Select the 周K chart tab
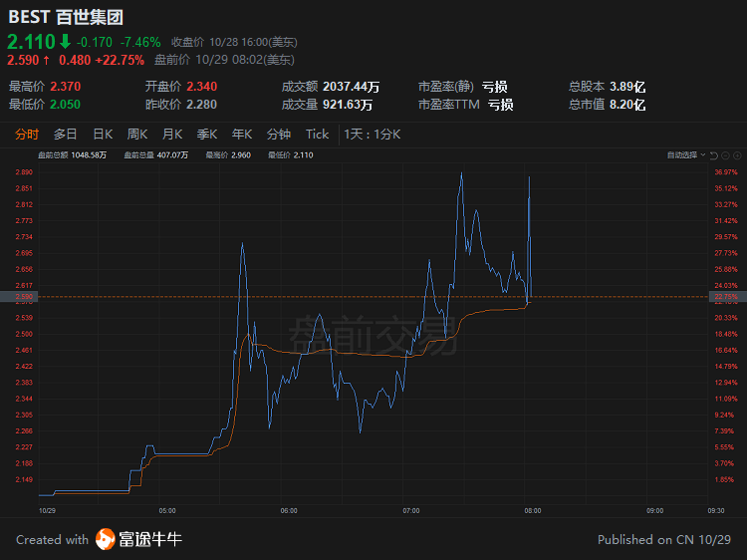Screen dimensions: 747x560 [137, 135]
